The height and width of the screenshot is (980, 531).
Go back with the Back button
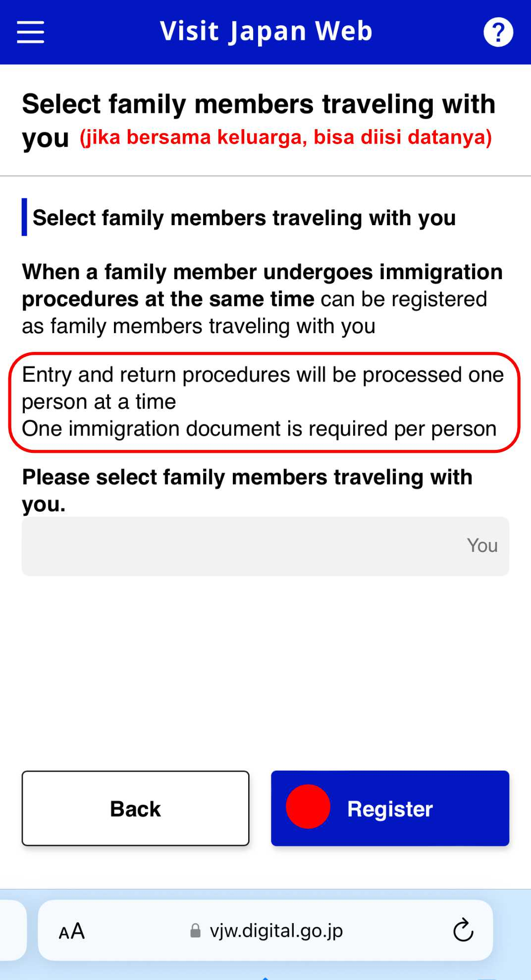pyautogui.click(x=135, y=808)
